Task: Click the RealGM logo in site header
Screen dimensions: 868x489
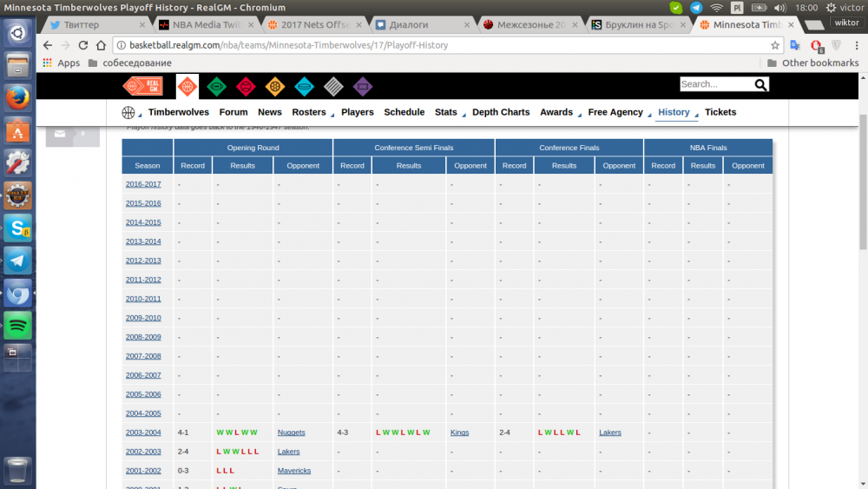Action: coord(142,85)
